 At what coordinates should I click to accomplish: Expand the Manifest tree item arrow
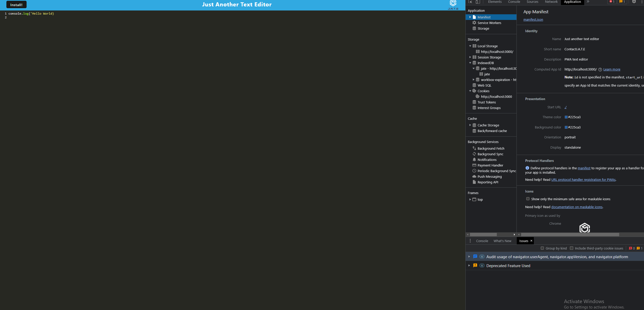pyautogui.click(x=470, y=17)
